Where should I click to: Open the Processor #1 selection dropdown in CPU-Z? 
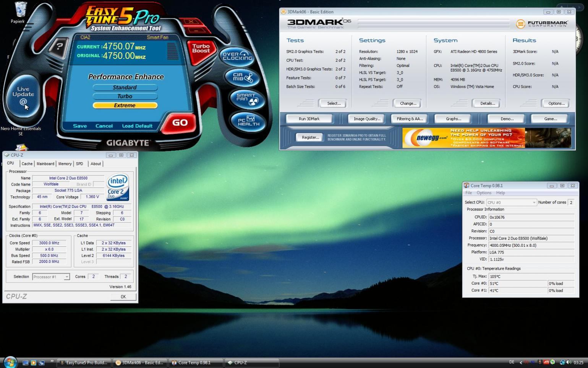point(51,277)
